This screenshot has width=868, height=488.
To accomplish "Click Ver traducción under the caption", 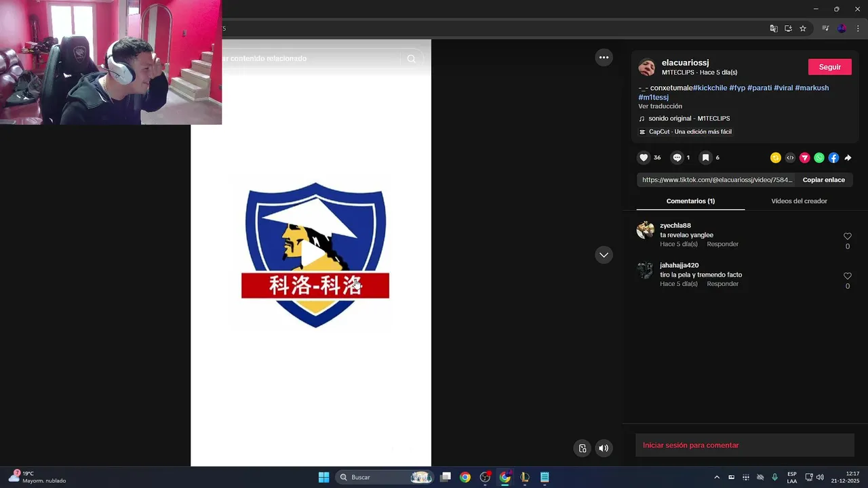I will click(660, 106).
